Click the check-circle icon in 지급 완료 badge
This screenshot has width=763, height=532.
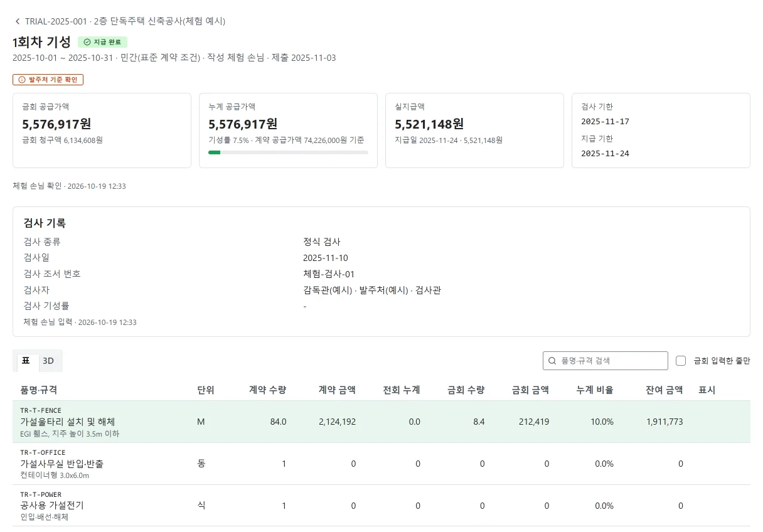pyautogui.click(x=87, y=42)
